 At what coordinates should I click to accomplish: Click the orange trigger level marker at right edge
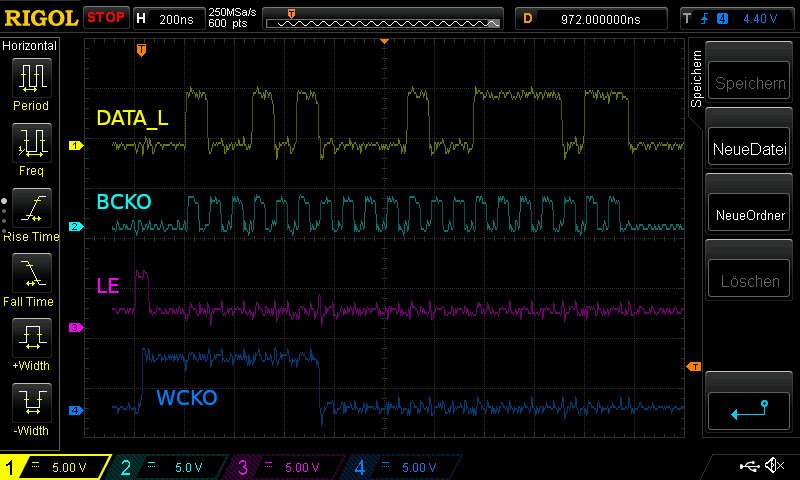tap(694, 366)
